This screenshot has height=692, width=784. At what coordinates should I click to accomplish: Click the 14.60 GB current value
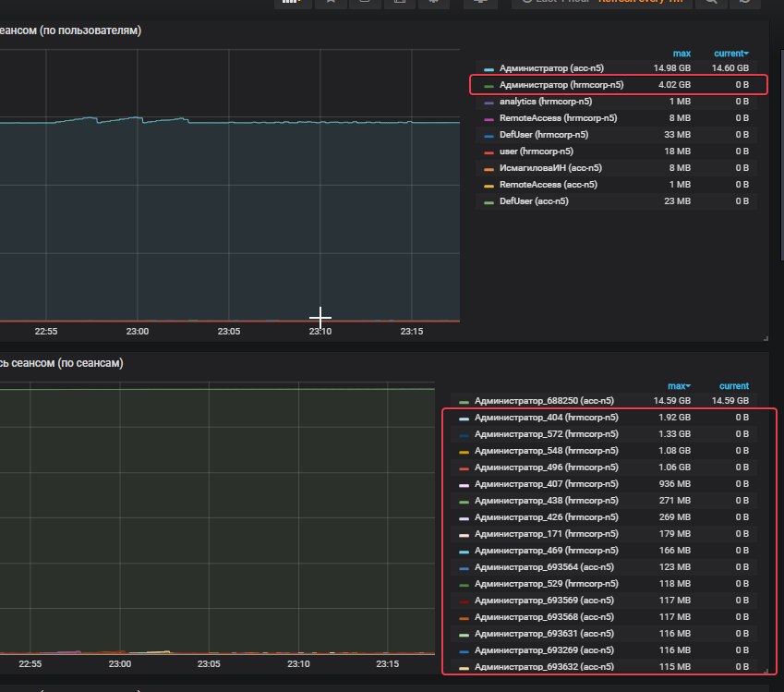[x=730, y=68]
